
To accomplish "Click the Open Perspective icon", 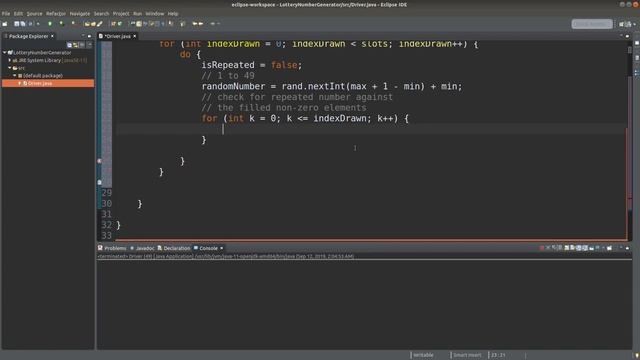I will [x=621, y=24].
